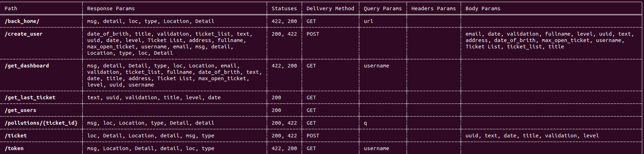Screen dimensions: 644x154
Task: Click the Query Params header
Action: click(x=383, y=8)
